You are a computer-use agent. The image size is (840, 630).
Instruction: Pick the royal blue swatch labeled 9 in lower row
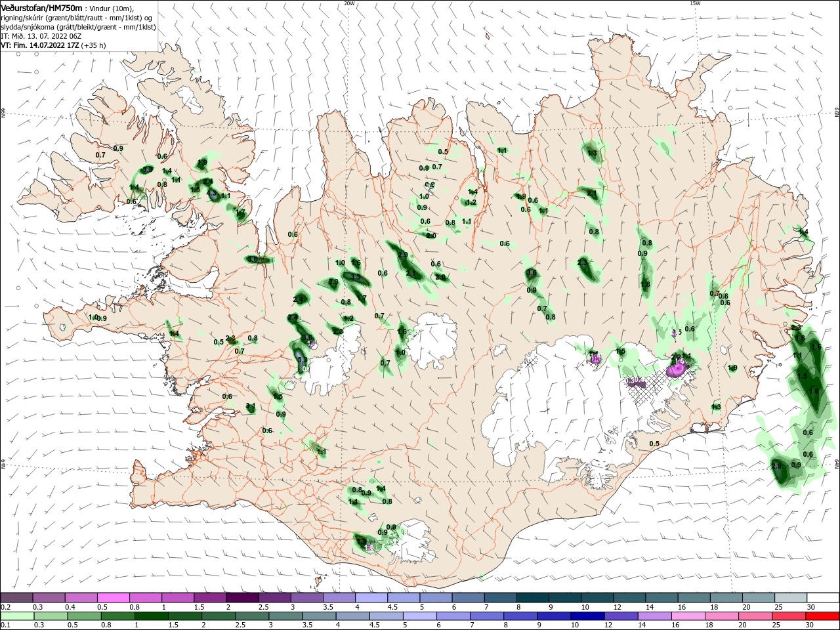[x=553, y=616]
